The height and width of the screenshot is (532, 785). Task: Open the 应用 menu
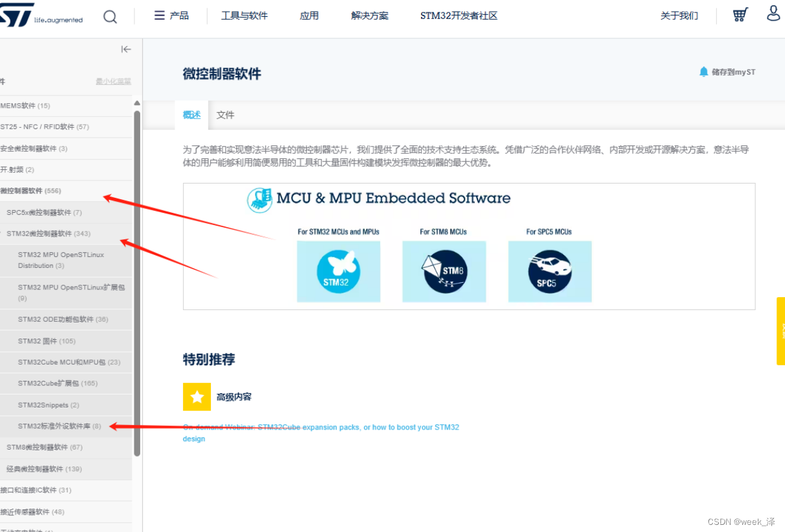(x=309, y=16)
